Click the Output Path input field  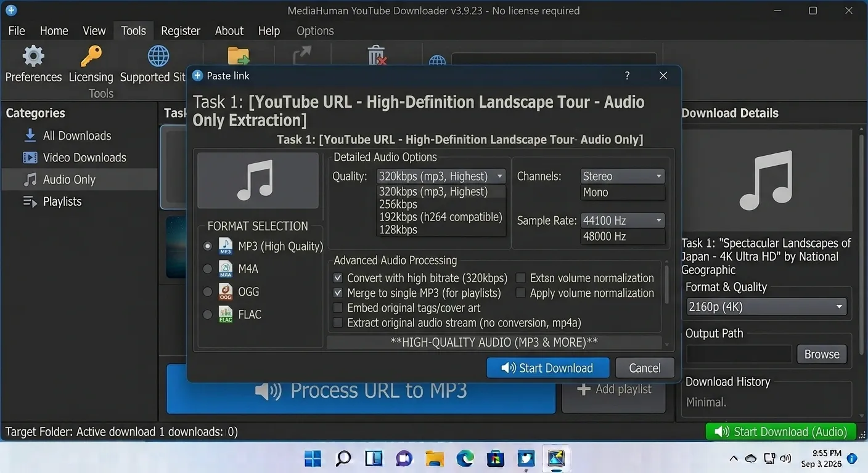click(739, 354)
